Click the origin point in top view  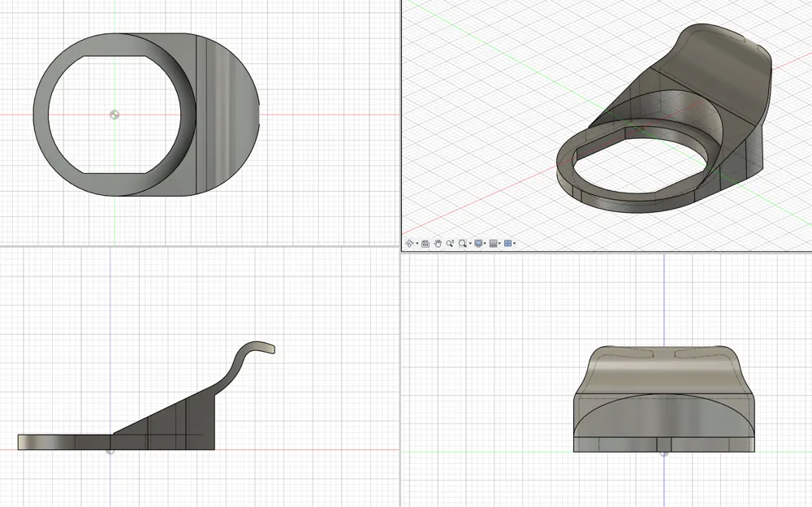[x=114, y=115]
